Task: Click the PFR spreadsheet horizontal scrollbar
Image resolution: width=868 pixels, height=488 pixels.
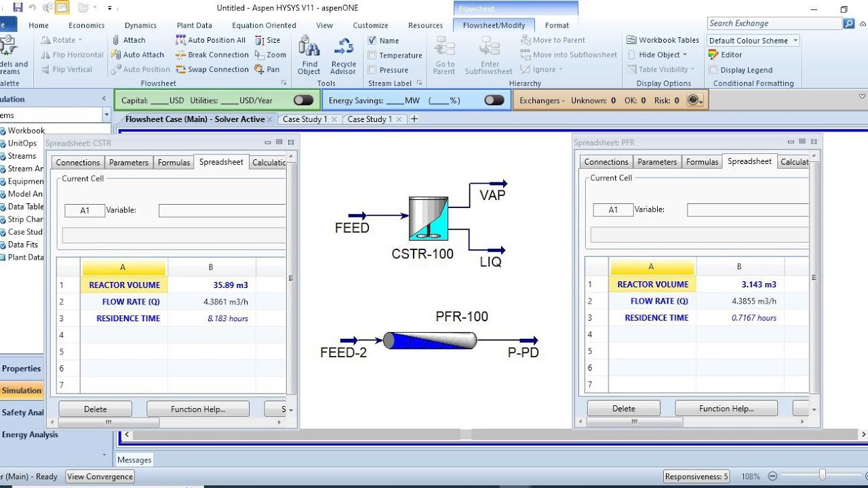Action: tap(635, 422)
